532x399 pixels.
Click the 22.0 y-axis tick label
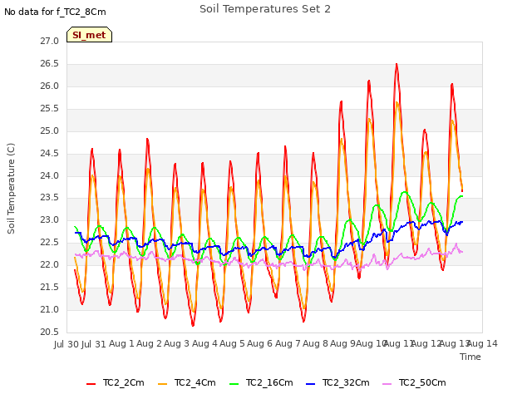[50, 264]
